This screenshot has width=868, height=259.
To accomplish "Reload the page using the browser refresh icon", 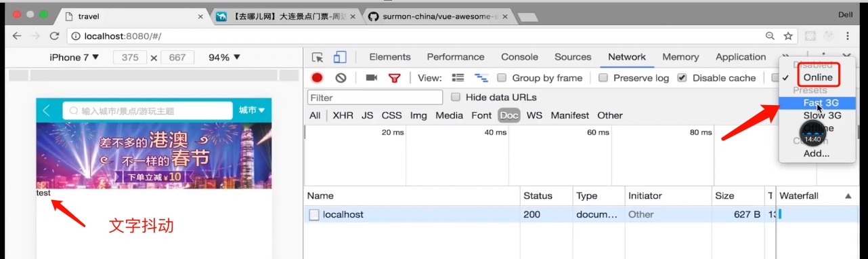I will click(x=54, y=36).
